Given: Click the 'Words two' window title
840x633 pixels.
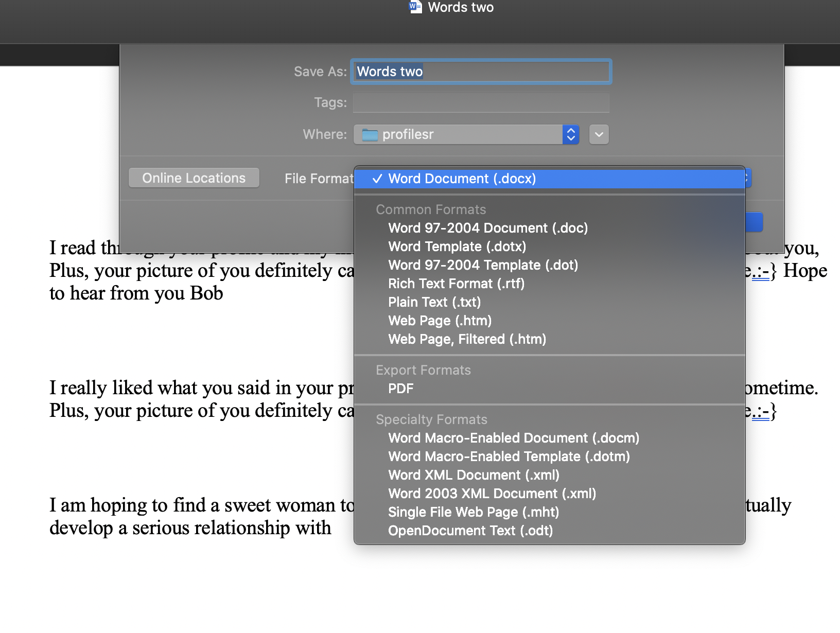Looking at the screenshot, I should [461, 7].
